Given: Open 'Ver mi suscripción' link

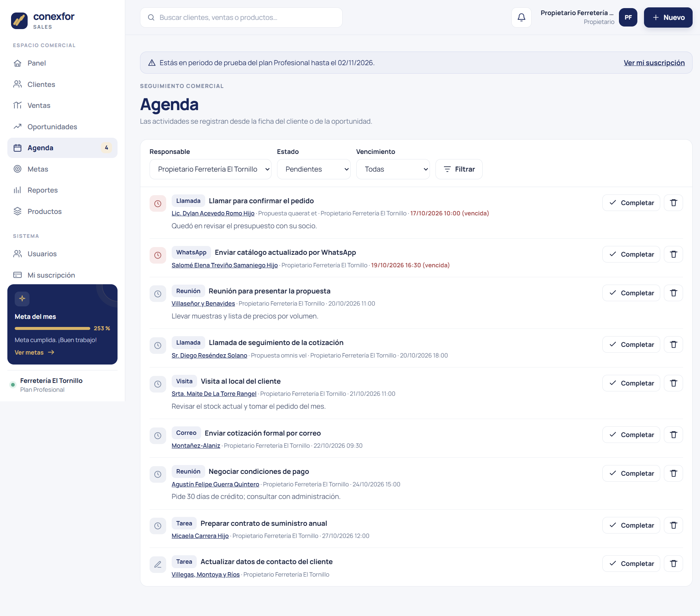Looking at the screenshot, I should (654, 63).
